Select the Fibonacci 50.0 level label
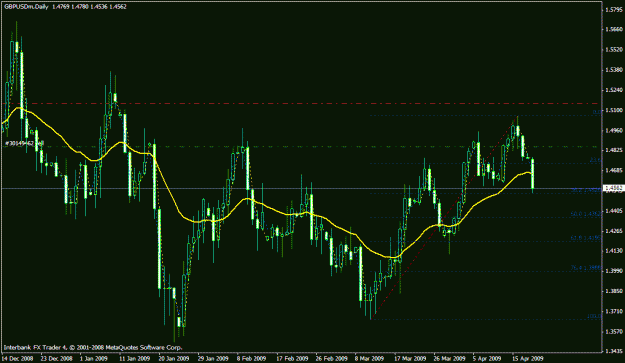Viewport: 625px width, 363px height. (586, 214)
